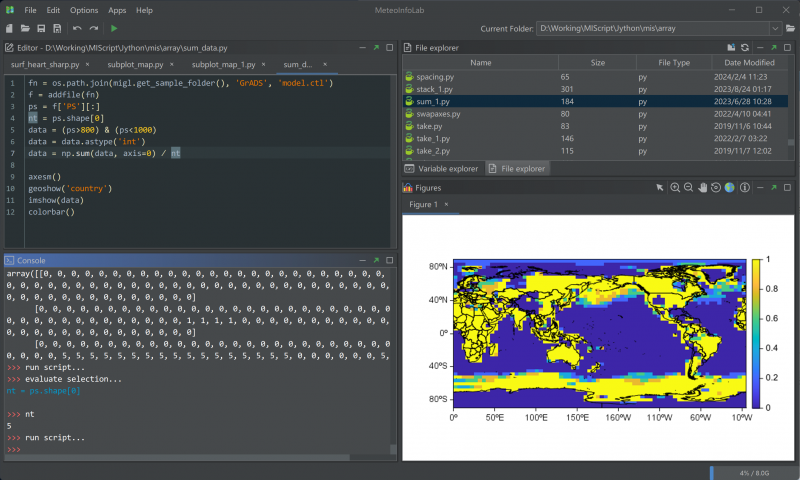Refresh the File explorer listing
This screenshot has width=800, height=480.
tap(745, 47)
